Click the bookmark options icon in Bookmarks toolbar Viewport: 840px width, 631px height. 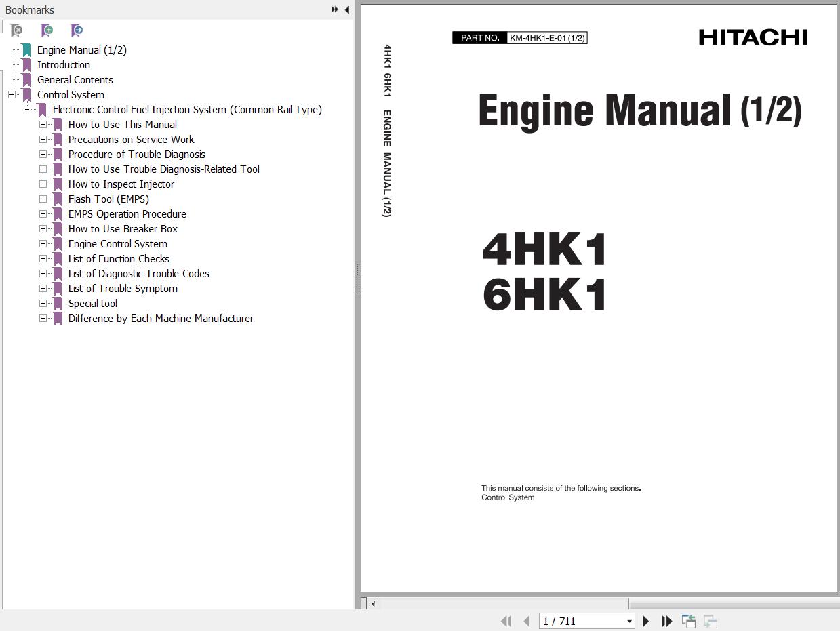16,30
